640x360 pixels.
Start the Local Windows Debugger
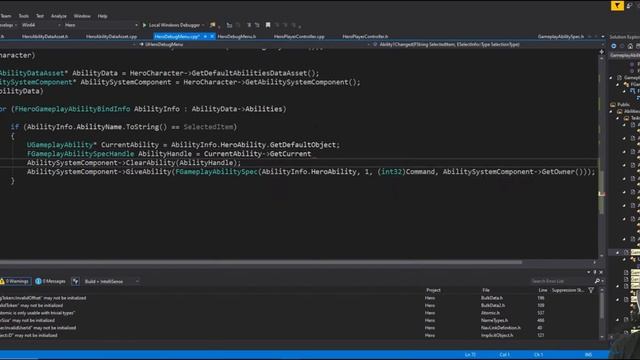(171, 25)
